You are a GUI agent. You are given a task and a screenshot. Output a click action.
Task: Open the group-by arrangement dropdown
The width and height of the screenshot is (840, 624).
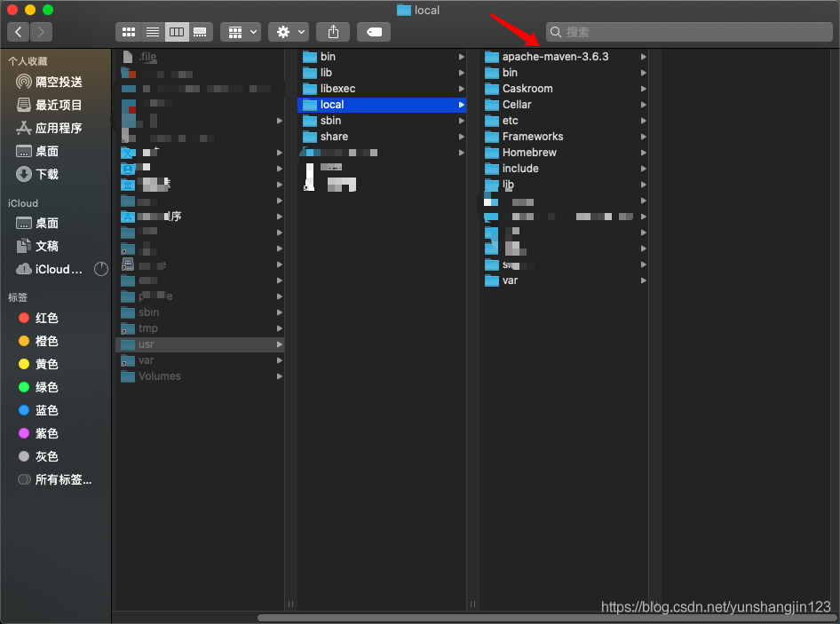coord(241,32)
